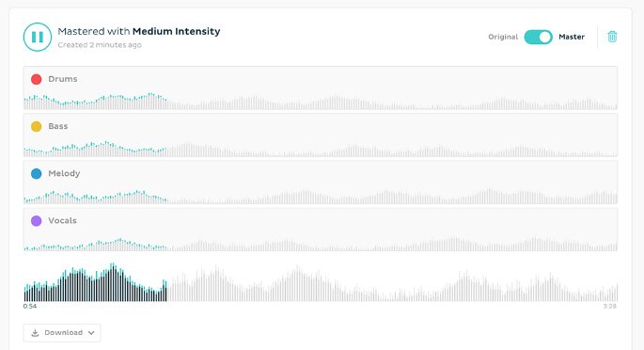Viewport: 644px width, 350px height.
Task: Click the download arrow icon
Action: click(36, 333)
